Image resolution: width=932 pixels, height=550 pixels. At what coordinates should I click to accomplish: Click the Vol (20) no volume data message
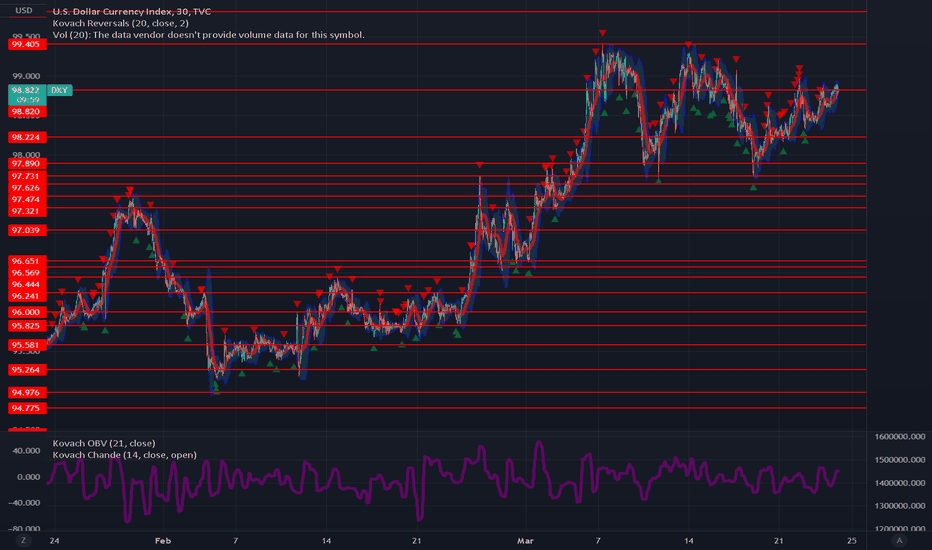[x=209, y=34]
